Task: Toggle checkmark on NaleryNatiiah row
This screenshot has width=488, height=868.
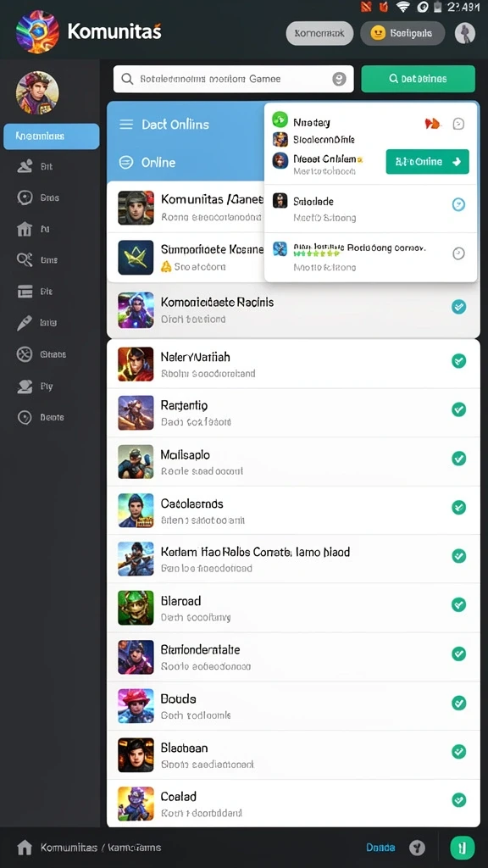Action: 458,361
